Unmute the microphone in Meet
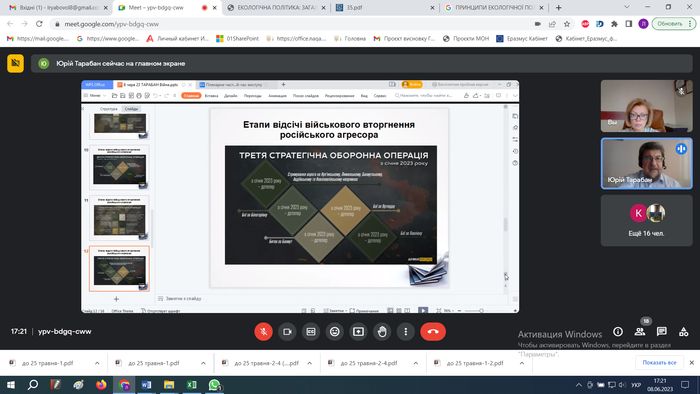The height and width of the screenshot is (394, 700). [263, 332]
